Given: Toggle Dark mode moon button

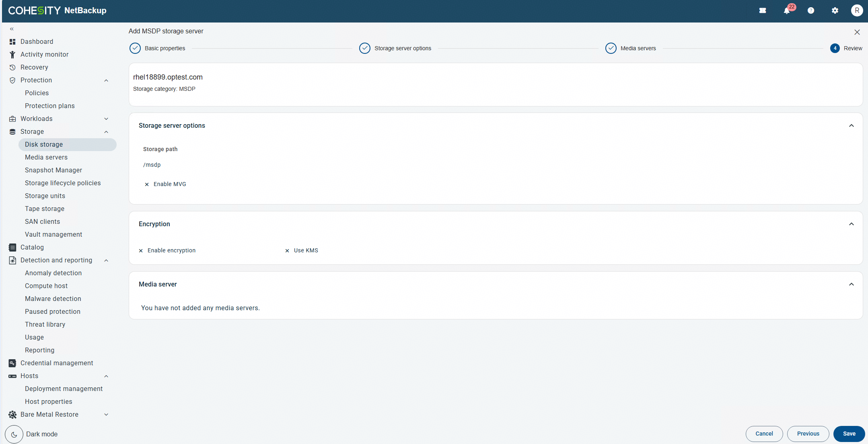Looking at the screenshot, I should [x=14, y=434].
